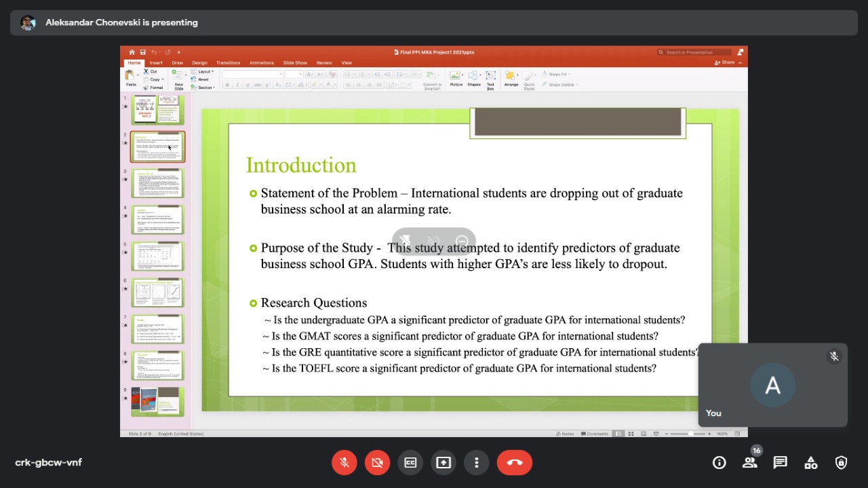Leave the call with the red hang-up button
The height and width of the screenshot is (488, 868).
point(515,463)
